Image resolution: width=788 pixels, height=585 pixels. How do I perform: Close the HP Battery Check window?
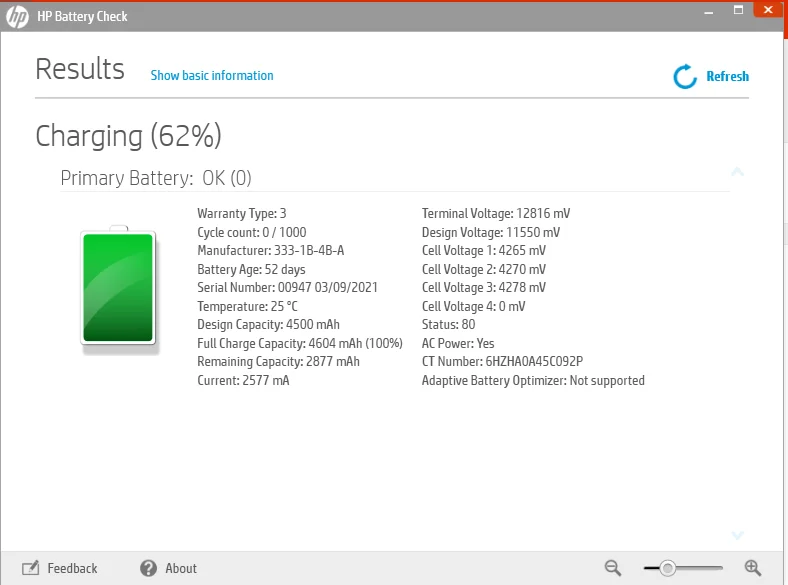pyautogui.click(x=768, y=10)
